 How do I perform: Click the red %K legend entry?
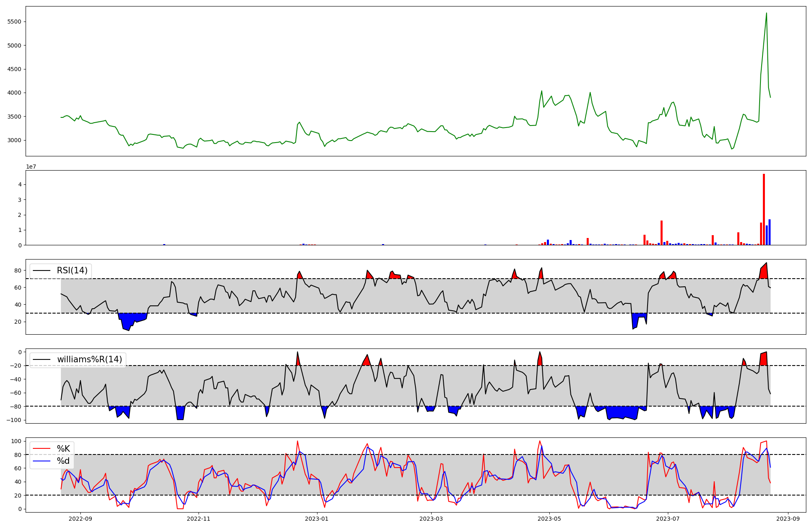coord(63,449)
